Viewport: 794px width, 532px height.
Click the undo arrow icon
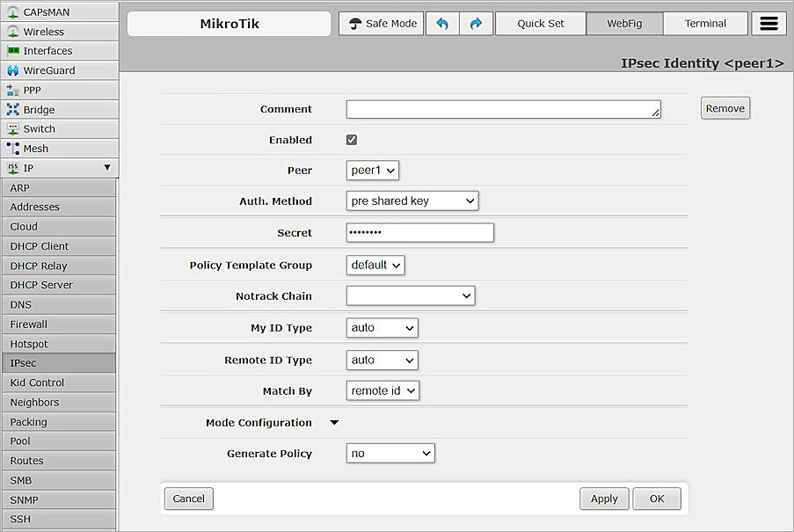[442, 24]
